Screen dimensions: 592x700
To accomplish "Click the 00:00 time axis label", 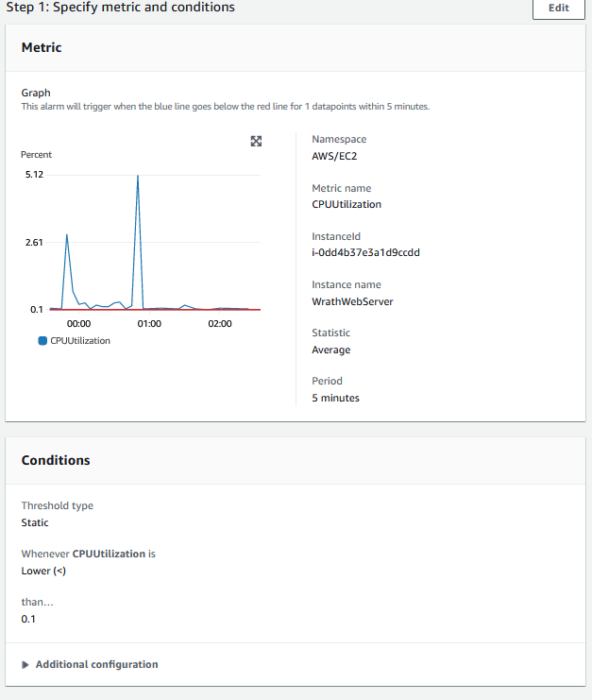I will coord(78,323).
